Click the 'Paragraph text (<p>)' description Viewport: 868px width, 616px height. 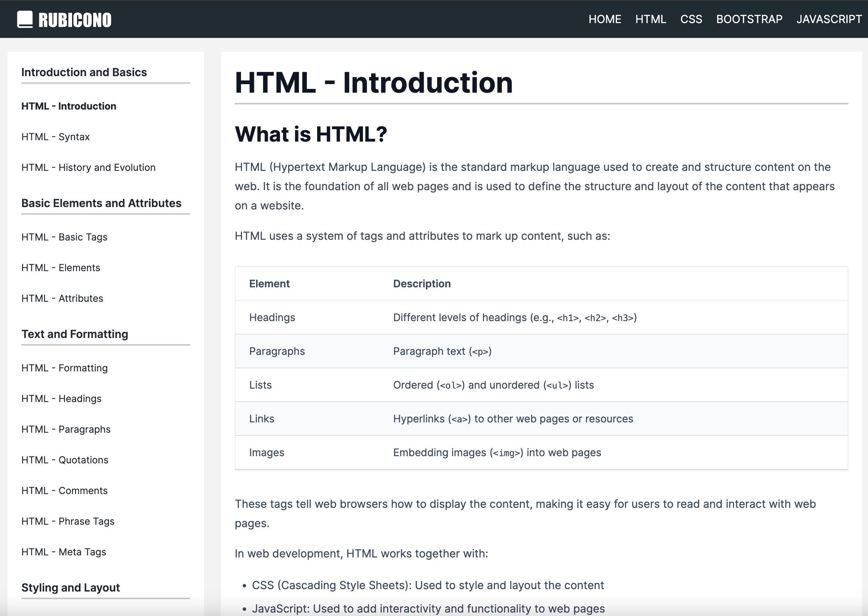pyautogui.click(x=442, y=351)
